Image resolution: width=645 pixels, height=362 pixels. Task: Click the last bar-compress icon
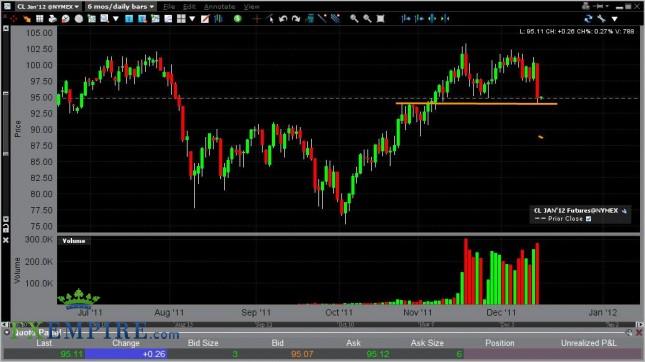pyautogui.click(x=445, y=19)
